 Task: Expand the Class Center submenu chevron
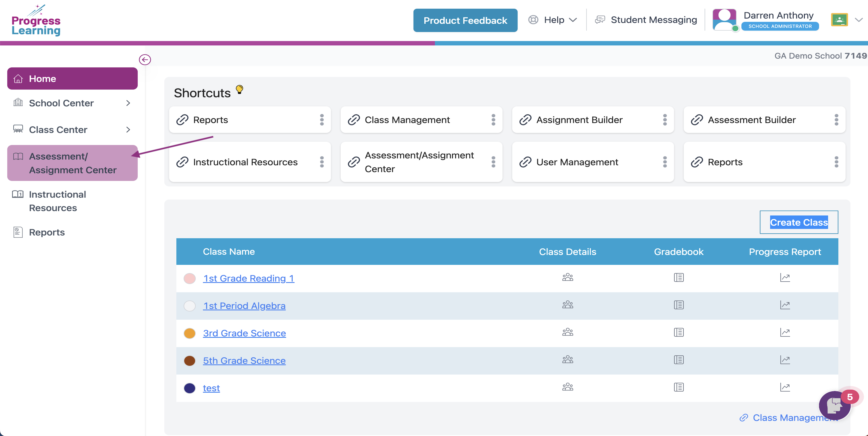(x=128, y=130)
